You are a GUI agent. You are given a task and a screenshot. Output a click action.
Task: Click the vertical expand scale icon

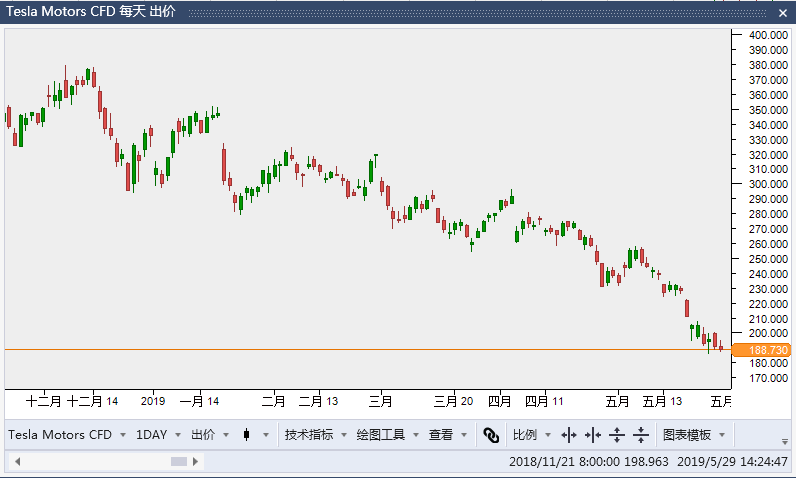(x=617, y=435)
